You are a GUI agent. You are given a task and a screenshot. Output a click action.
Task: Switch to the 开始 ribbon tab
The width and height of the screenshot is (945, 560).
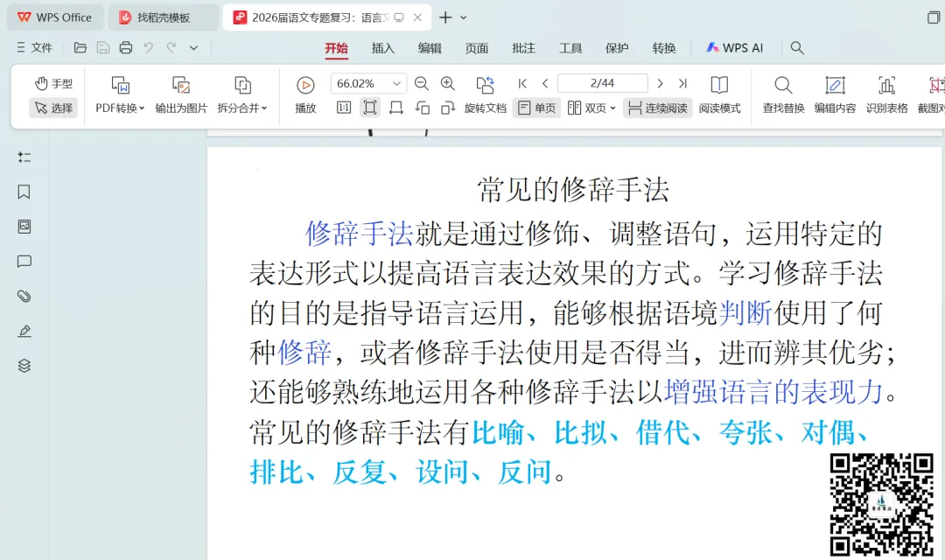(336, 48)
